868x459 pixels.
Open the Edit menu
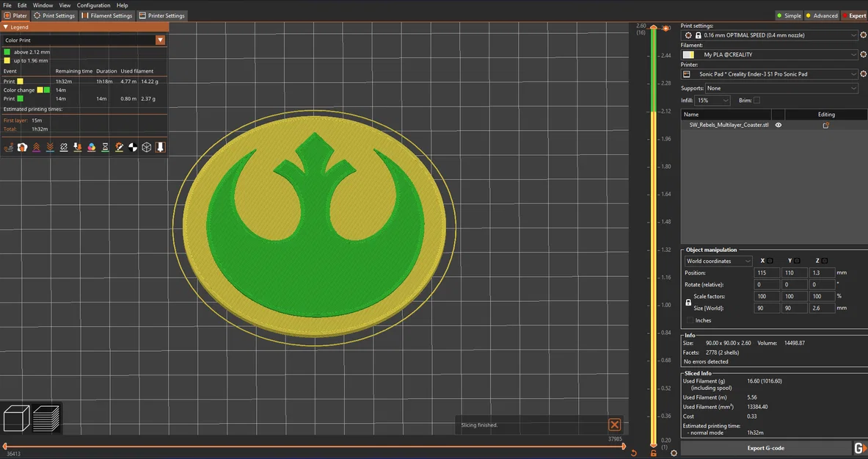coord(22,5)
